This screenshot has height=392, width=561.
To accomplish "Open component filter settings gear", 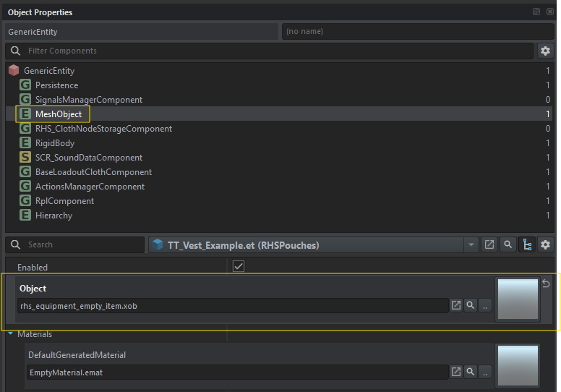I will [546, 51].
